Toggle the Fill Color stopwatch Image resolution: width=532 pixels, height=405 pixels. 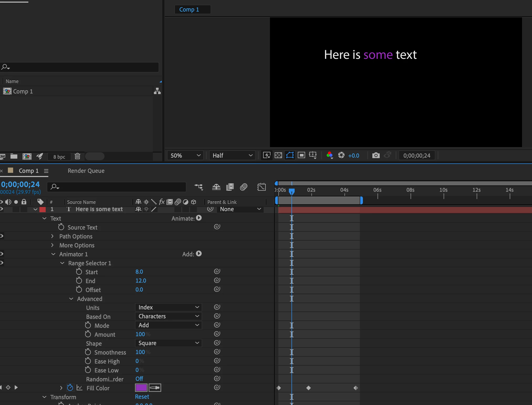(x=70, y=388)
